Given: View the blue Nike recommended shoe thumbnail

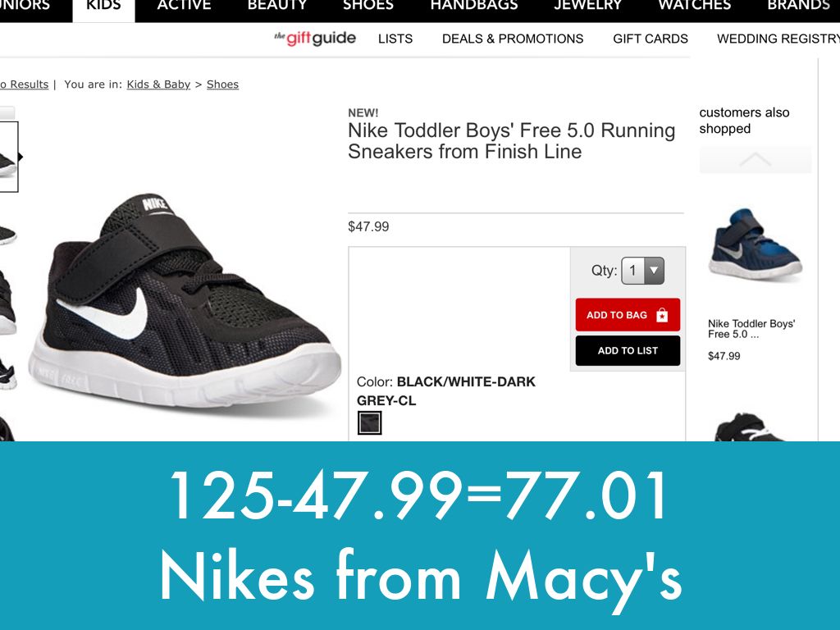Looking at the screenshot, I should point(755,244).
